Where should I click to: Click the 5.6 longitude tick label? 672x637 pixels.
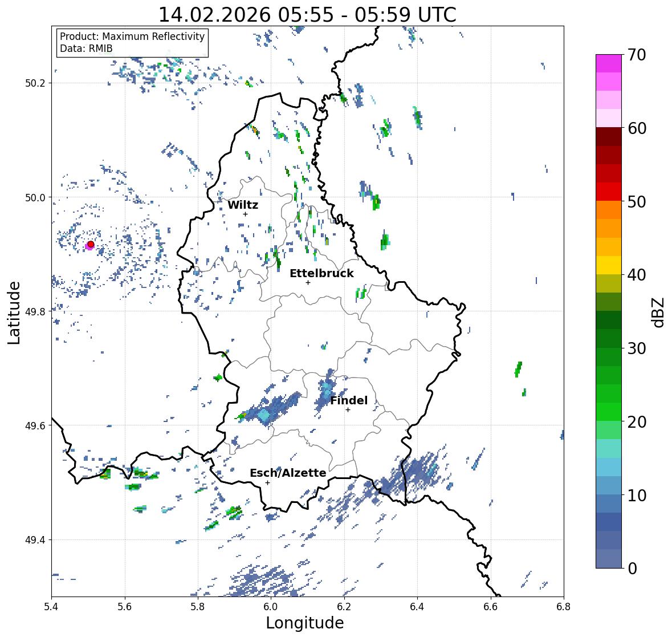[x=125, y=607]
